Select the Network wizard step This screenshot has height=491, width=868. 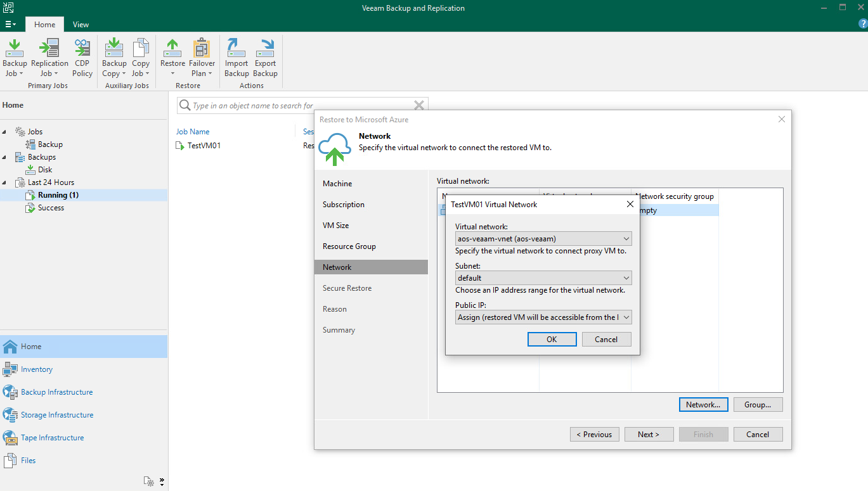[371, 267]
